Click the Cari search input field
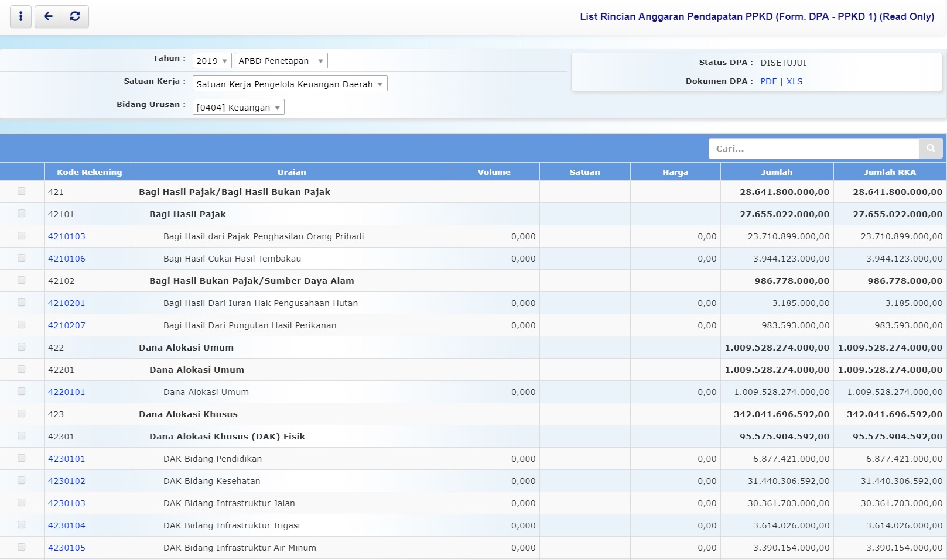Image resolution: width=947 pixels, height=560 pixels. coord(813,149)
